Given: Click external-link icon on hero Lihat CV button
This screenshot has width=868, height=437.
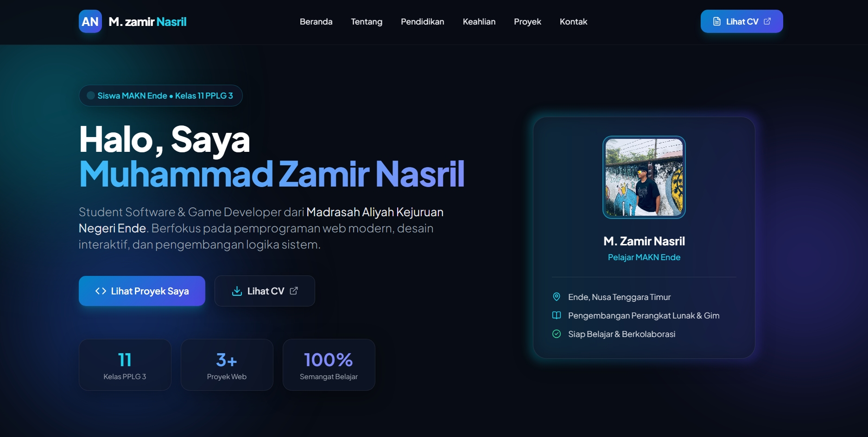Looking at the screenshot, I should (x=294, y=291).
